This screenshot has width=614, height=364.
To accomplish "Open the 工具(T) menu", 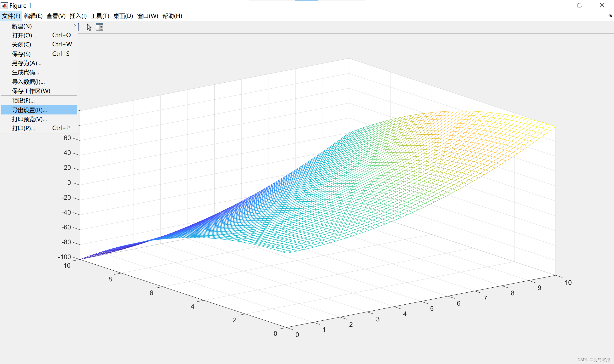I will pyautogui.click(x=100, y=16).
